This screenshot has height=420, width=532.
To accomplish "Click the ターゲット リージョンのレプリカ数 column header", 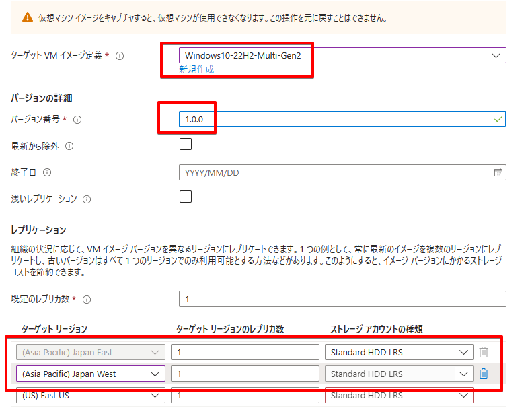I will pyautogui.click(x=230, y=329).
